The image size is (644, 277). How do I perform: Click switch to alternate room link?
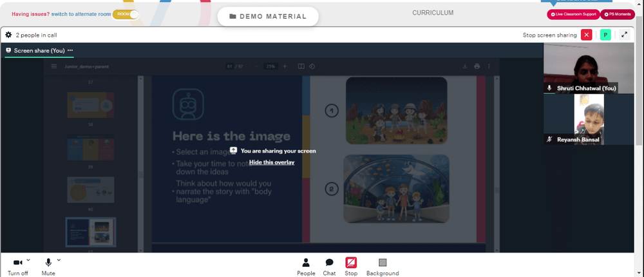click(x=81, y=14)
